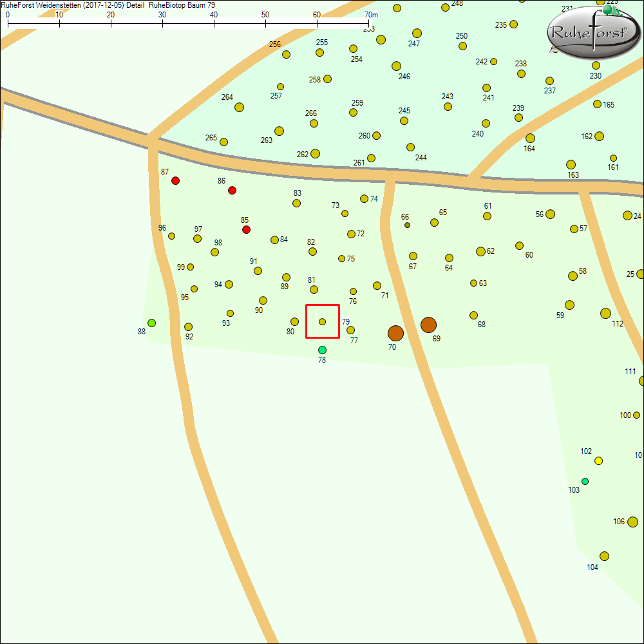Select the tree 264 marker

(x=239, y=107)
